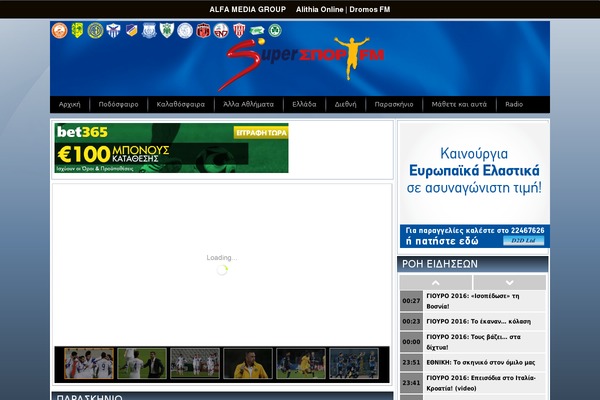
Task: Click the ΠΑΡΑΣΚΗΝΙΟ section header
Action: point(222,396)
